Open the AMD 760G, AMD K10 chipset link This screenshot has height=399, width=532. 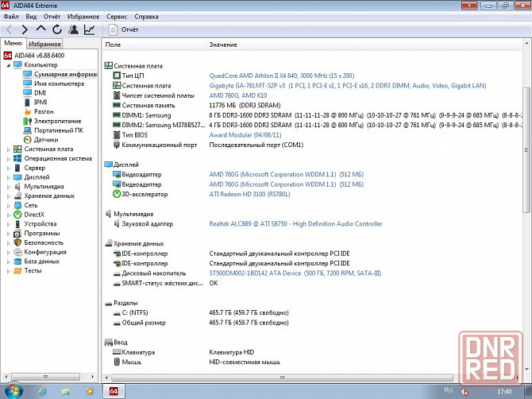238,95
